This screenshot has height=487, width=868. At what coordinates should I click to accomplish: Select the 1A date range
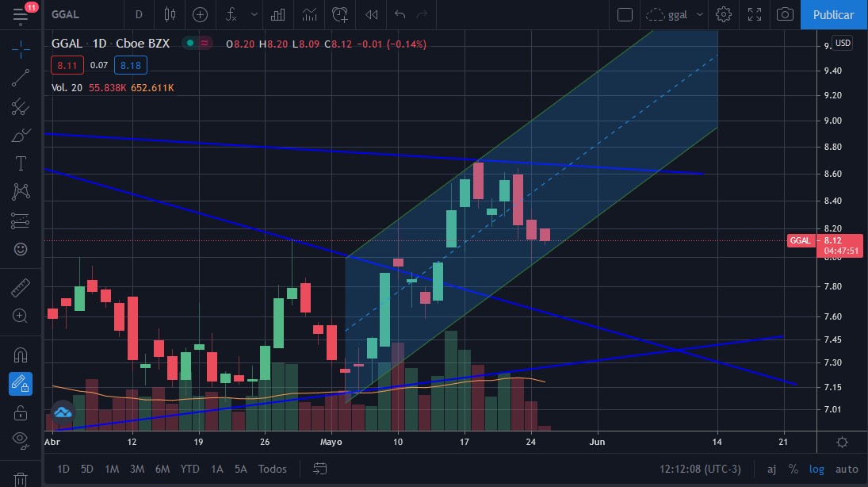[x=217, y=470]
